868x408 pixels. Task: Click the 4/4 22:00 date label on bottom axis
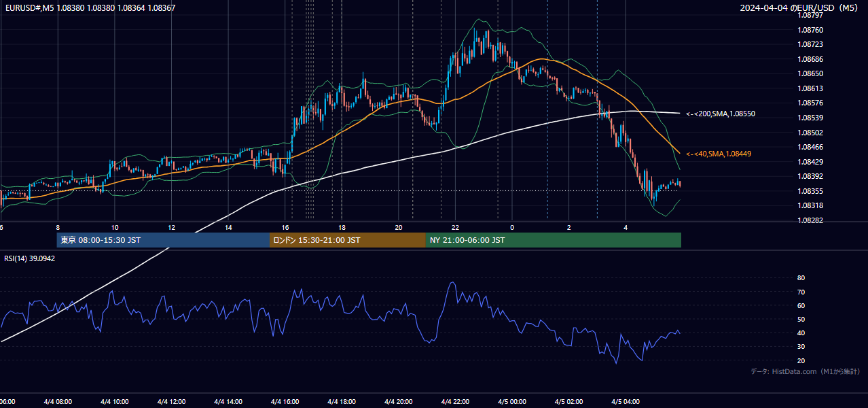coord(455,402)
